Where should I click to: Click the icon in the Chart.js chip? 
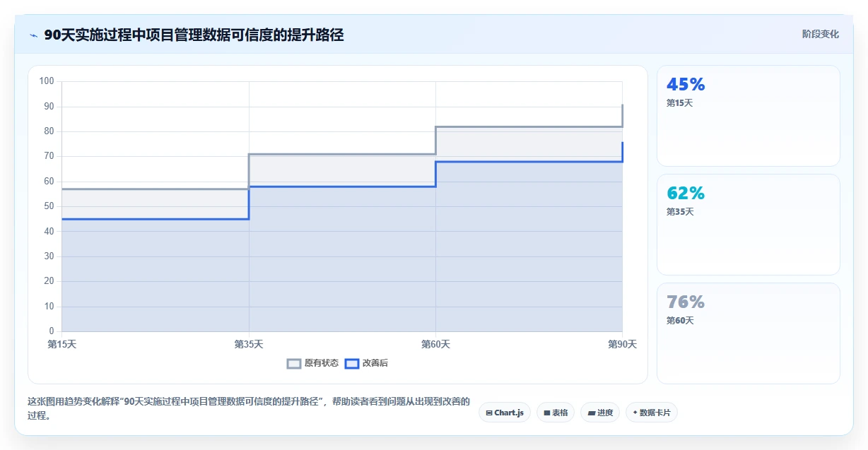coord(489,413)
